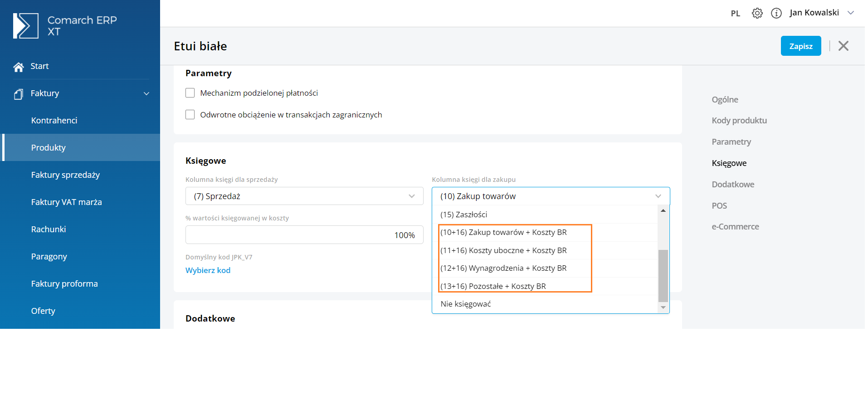868x410 pixels.
Task: Open Faktury proforma in sidebar
Action: [x=80, y=283]
